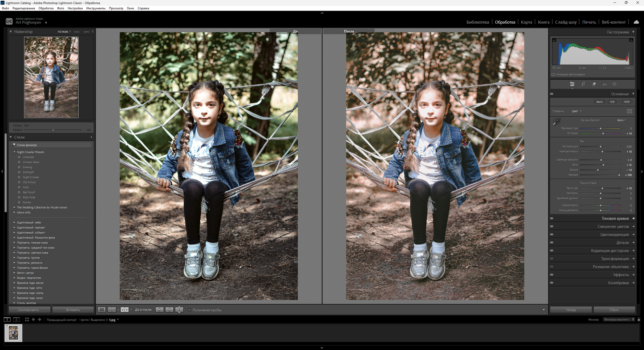Toggle Calibration panel eye
This screenshot has height=350, width=644.
(552, 283)
